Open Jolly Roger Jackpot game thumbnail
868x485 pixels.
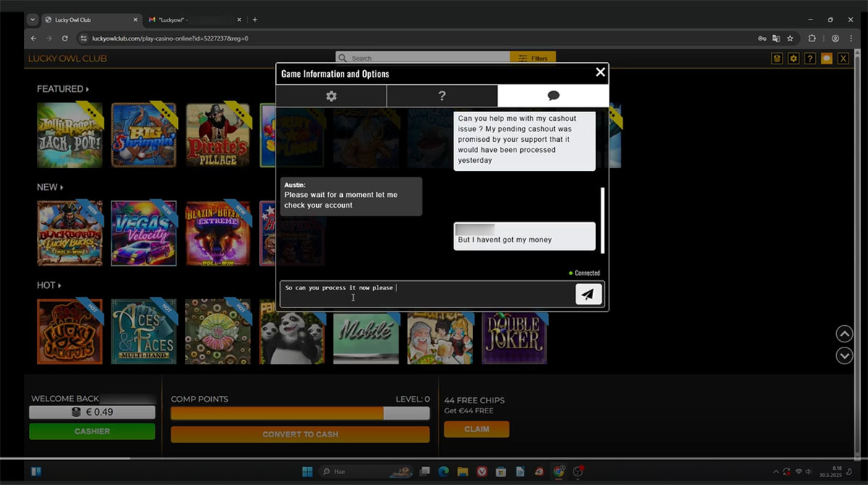pos(70,135)
